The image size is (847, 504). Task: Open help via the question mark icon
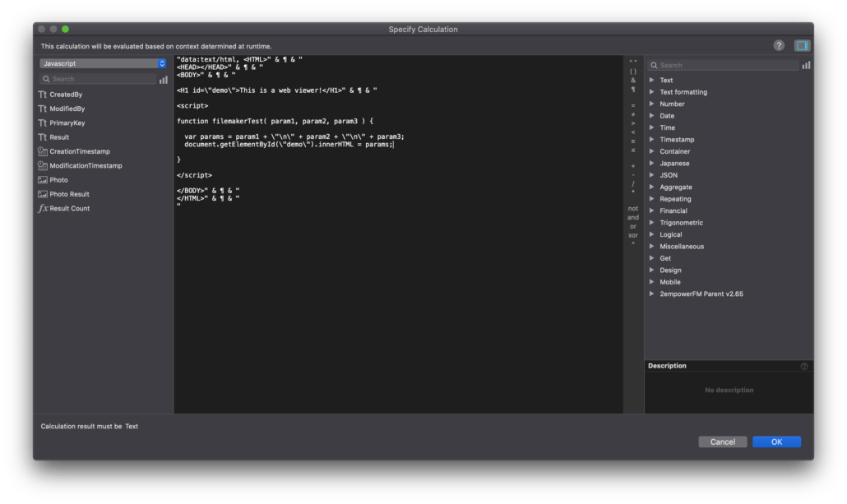pyautogui.click(x=778, y=45)
